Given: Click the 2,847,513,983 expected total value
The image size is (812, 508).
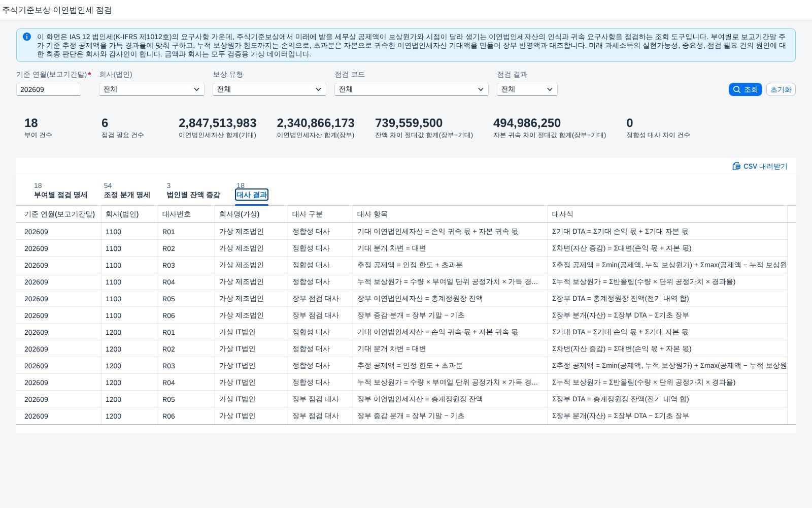Looking at the screenshot, I should [217, 123].
